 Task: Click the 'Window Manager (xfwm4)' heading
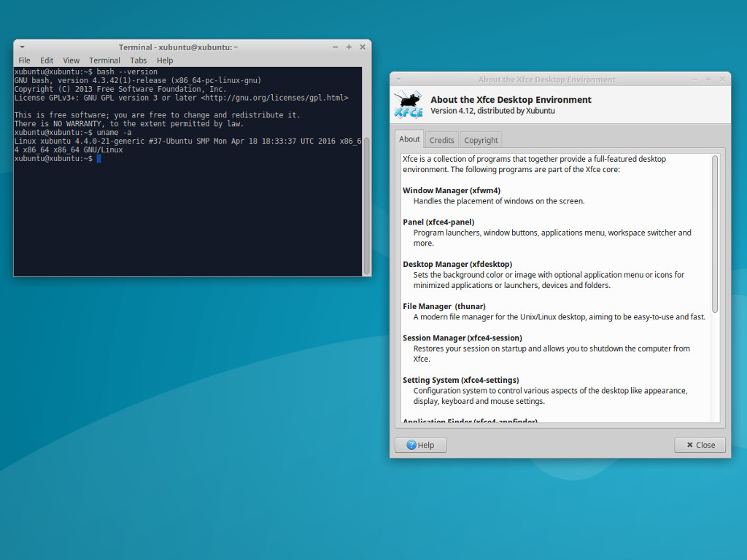452,190
